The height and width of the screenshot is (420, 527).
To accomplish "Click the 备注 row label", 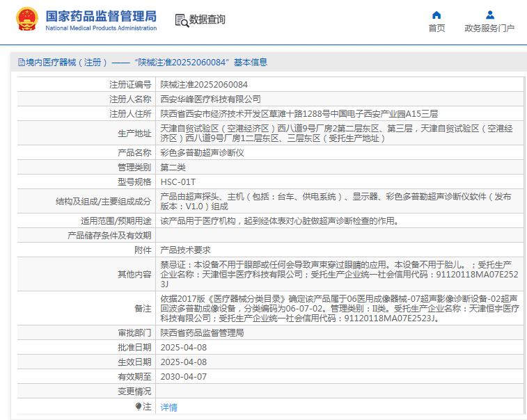I will pos(143,309).
